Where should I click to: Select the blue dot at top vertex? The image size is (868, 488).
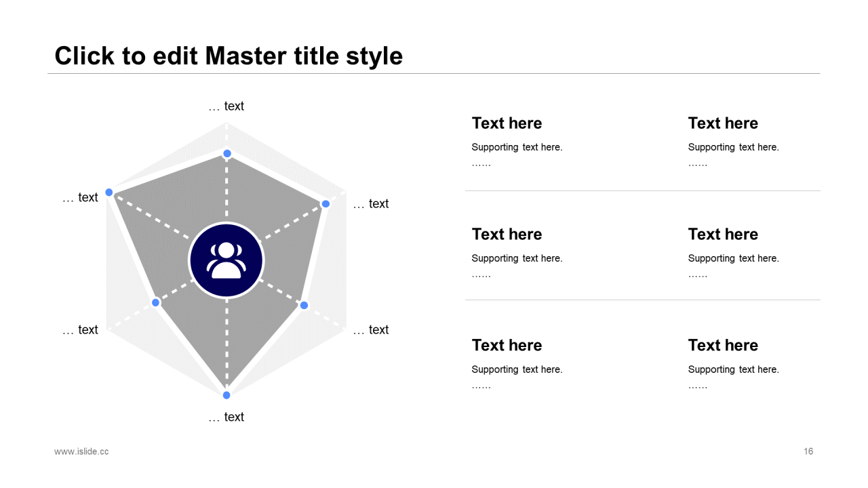pyautogui.click(x=227, y=154)
